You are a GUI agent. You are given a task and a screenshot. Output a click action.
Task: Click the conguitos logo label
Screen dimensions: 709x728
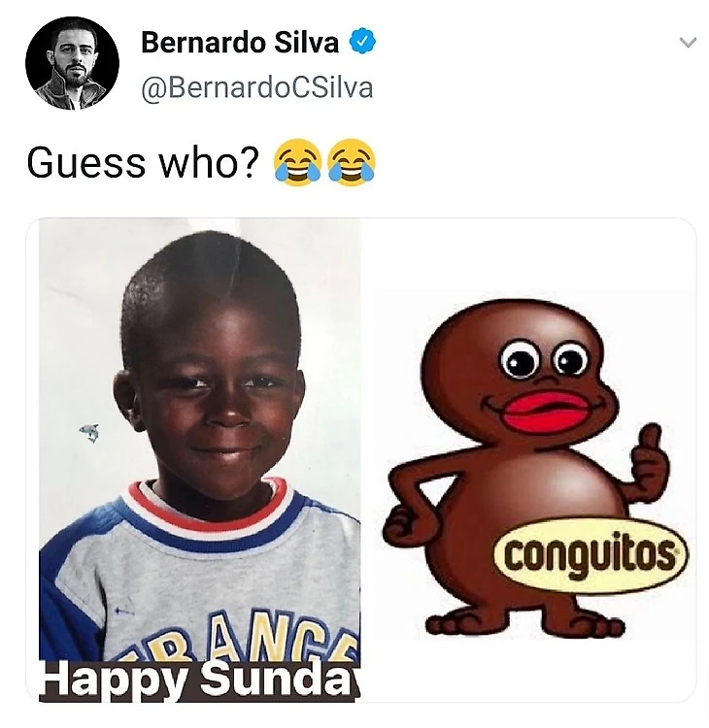591,555
